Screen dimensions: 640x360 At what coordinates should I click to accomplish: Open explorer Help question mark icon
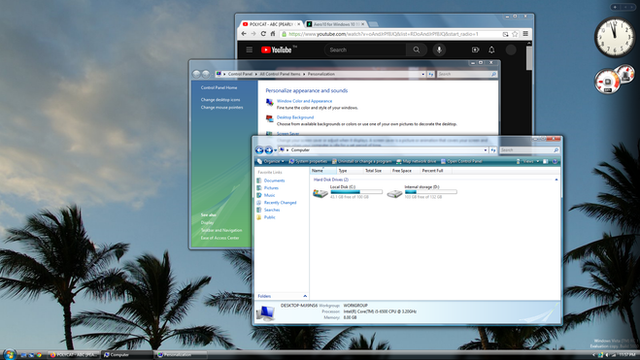tap(555, 161)
